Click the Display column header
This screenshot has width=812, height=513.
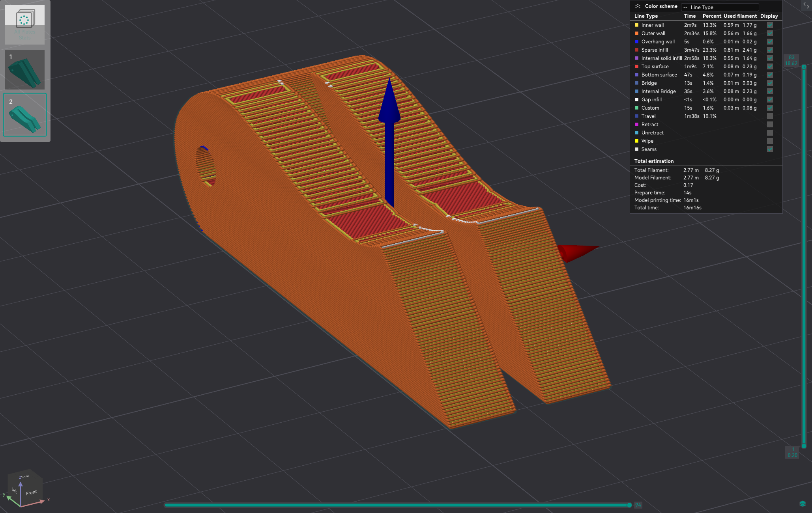point(769,16)
